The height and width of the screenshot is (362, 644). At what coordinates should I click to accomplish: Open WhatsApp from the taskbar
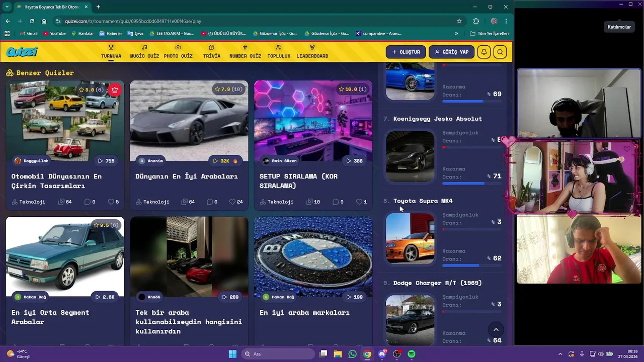coord(352,354)
